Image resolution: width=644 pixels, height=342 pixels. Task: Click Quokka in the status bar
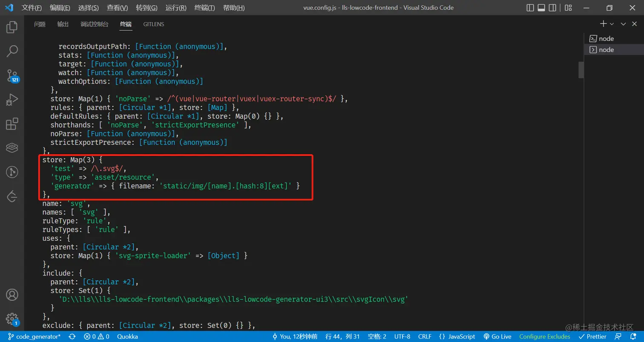pyautogui.click(x=127, y=336)
